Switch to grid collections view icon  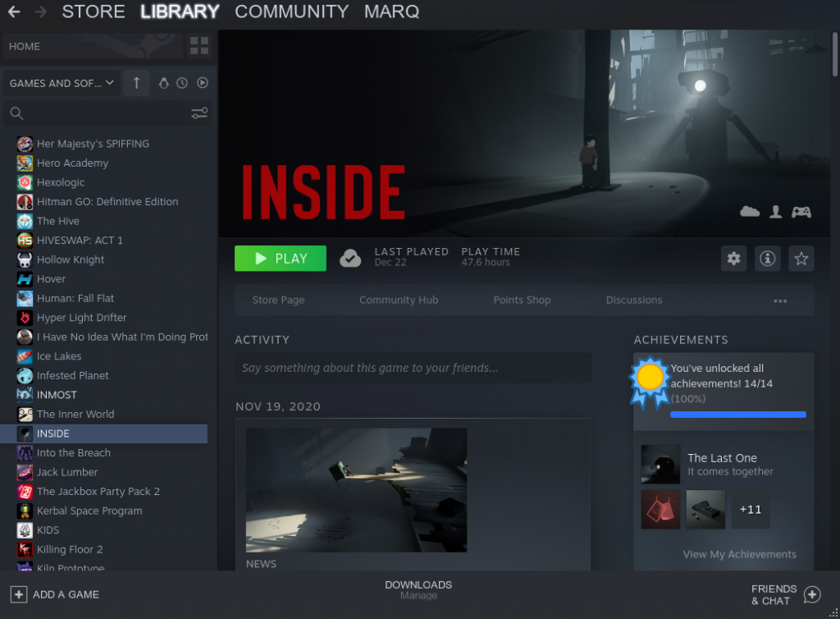(x=199, y=45)
